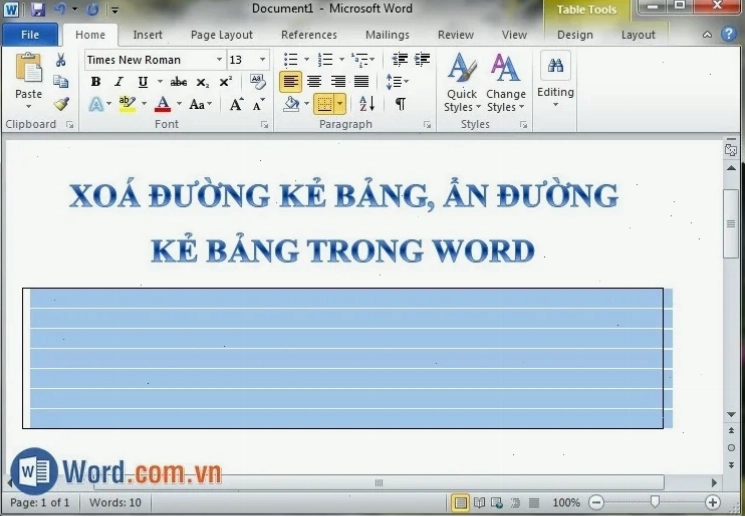Open Word Help question mark
Image resolution: width=745 pixels, height=517 pixels.
tap(728, 34)
